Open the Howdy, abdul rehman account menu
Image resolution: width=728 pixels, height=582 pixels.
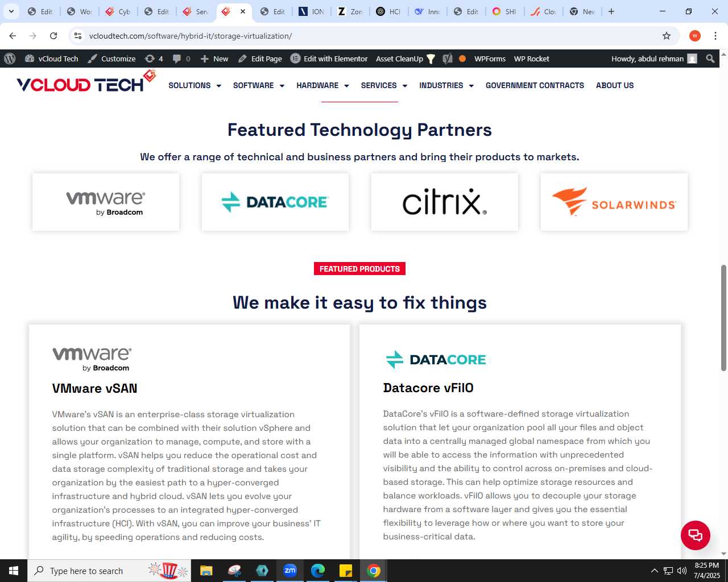tap(654, 59)
